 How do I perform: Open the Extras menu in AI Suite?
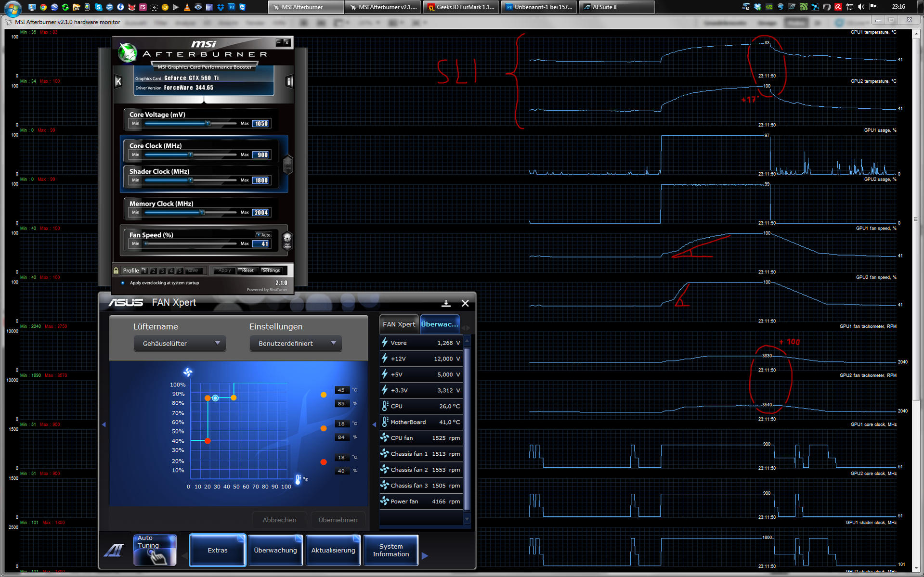pyautogui.click(x=218, y=550)
